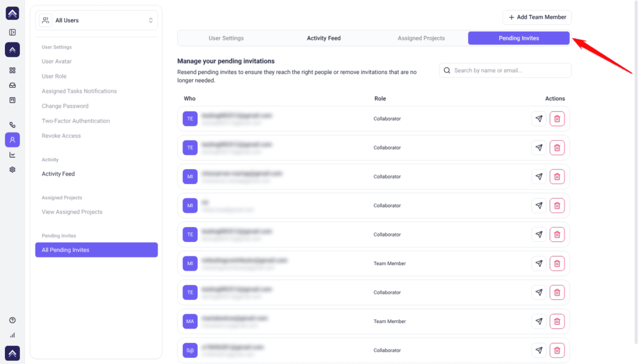Click the small bar chart icon near bottom
The image size is (638, 364).
click(x=12, y=335)
